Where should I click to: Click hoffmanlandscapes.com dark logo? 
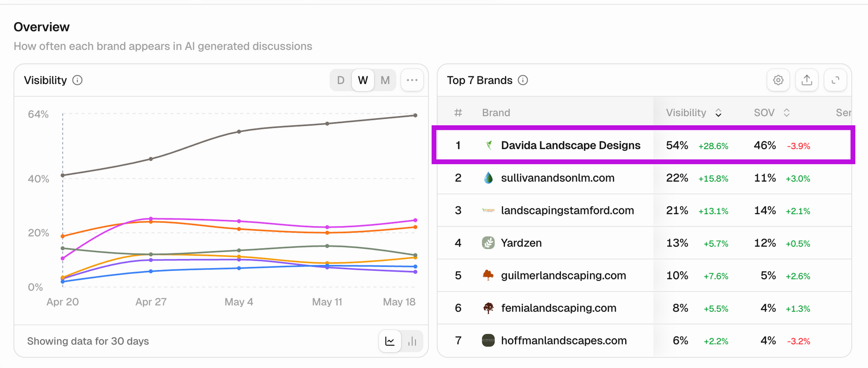tap(488, 340)
